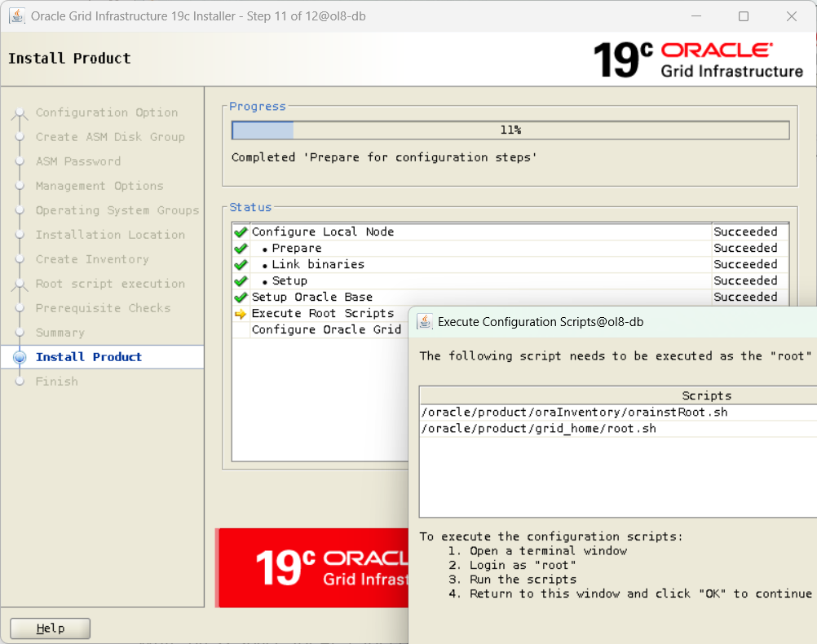Image resolution: width=817 pixels, height=644 pixels.
Task: Select grid_home/root.sh script row
Action: point(618,428)
